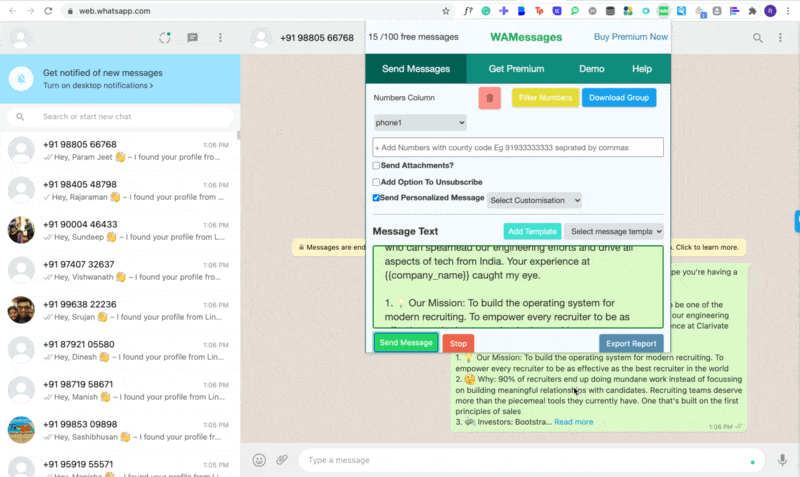This screenshot has height=477, width=800.
Task: Click the chat list scrollbar
Action: pos(238,136)
